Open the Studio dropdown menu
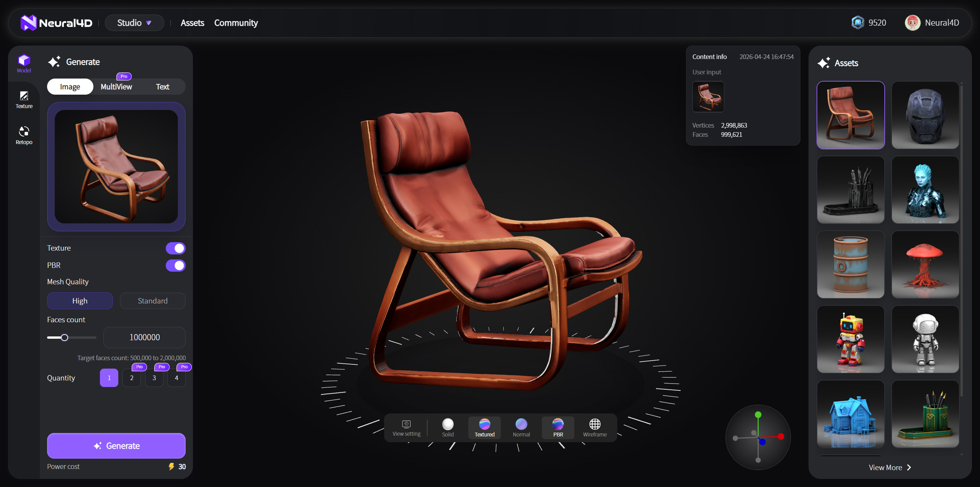This screenshot has height=487, width=980. click(134, 23)
